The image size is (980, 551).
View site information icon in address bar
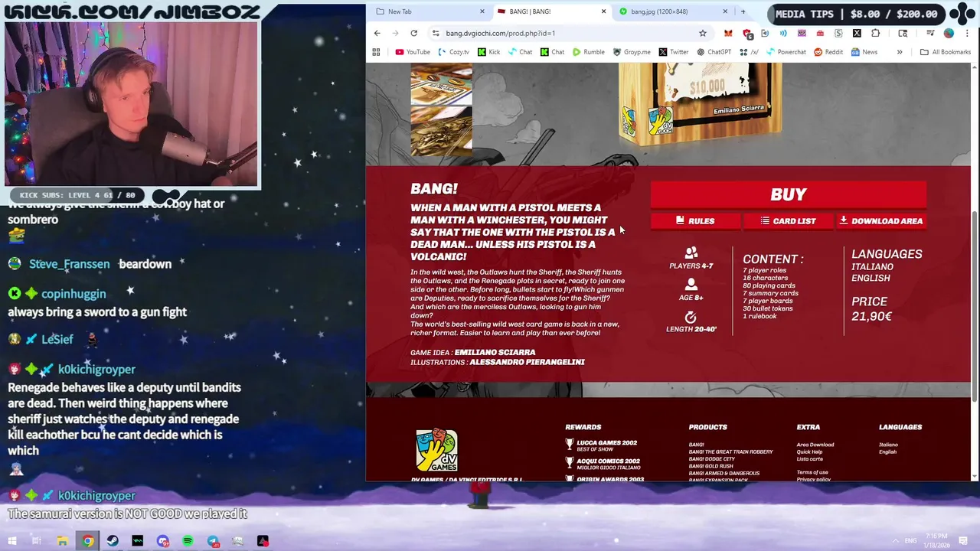[436, 33]
